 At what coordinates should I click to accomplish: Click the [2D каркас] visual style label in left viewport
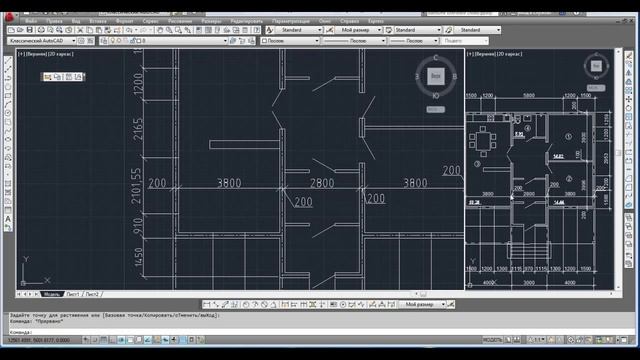point(60,54)
